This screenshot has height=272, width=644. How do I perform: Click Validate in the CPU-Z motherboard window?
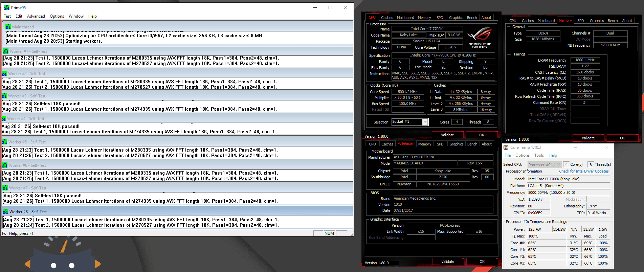[x=448, y=262]
